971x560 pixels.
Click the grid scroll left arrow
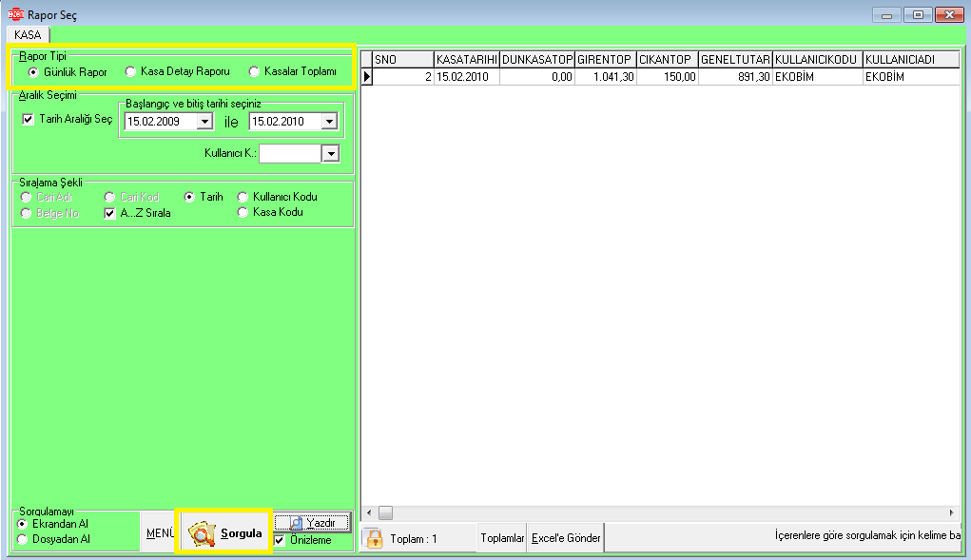[x=369, y=513]
